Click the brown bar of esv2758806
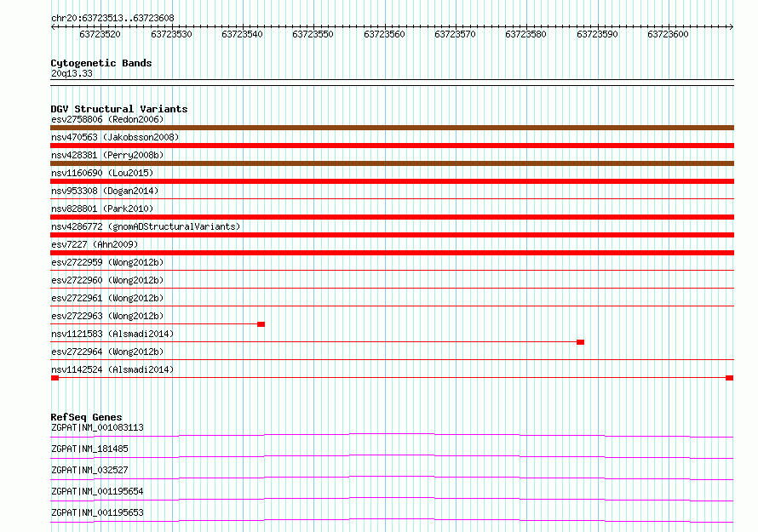The height and width of the screenshot is (532, 758). (x=392, y=128)
